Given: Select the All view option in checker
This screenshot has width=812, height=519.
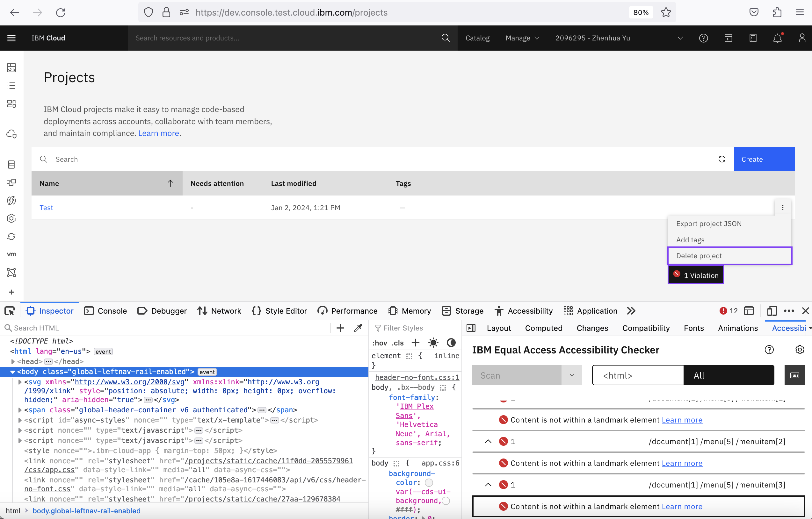Looking at the screenshot, I should coord(729,375).
